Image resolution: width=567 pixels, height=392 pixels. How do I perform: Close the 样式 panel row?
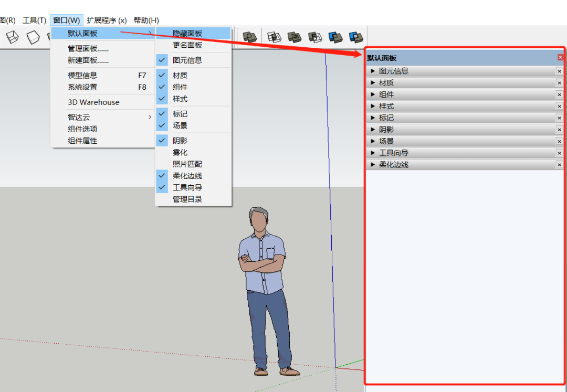[x=560, y=106]
